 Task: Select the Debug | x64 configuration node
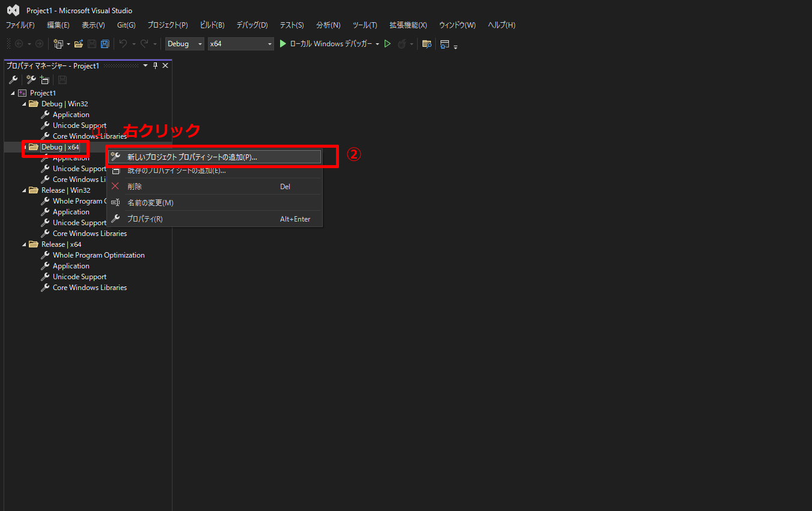click(x=60, y=147)
